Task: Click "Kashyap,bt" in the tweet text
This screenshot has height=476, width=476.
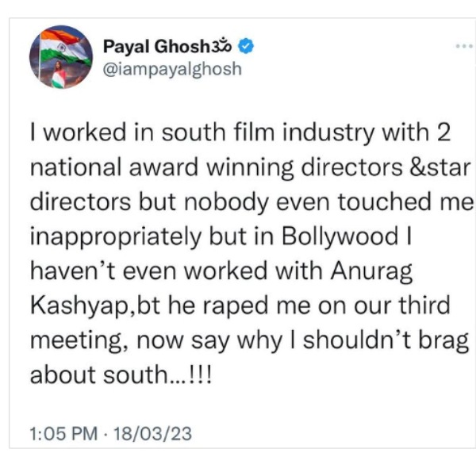Action: [93, 305]
